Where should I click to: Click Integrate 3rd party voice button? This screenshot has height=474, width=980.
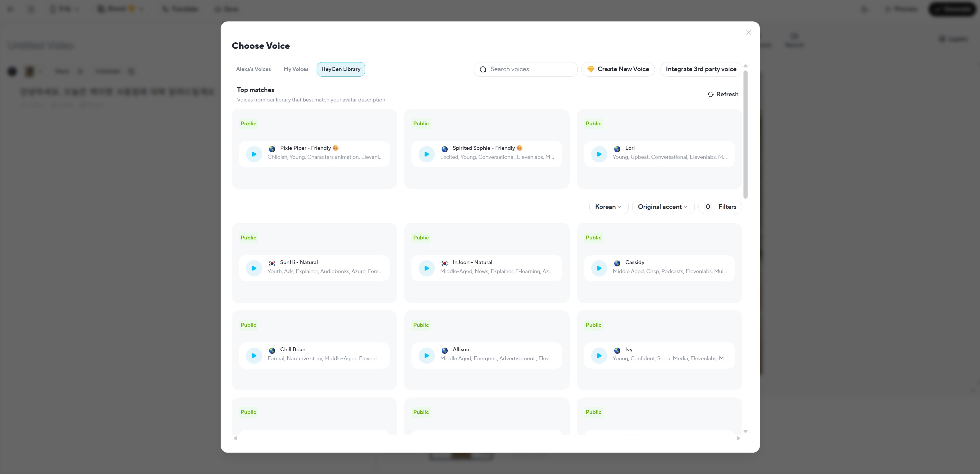pyautogui.click(x=700, y=69)
